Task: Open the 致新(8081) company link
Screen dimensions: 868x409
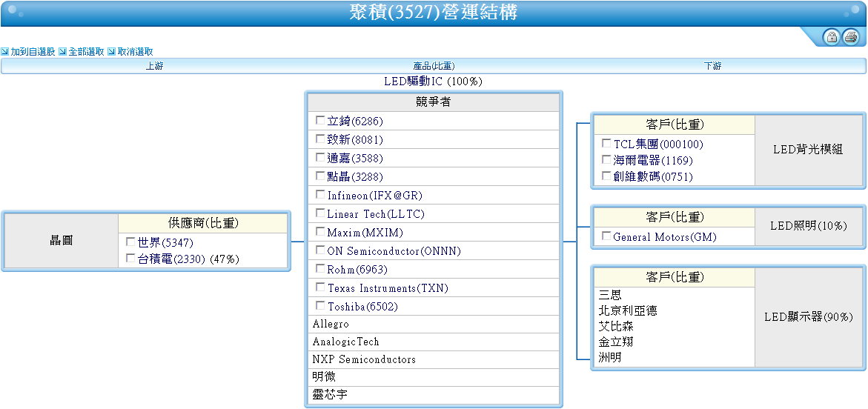Action: pyautogui.click(x=355, y=140)
